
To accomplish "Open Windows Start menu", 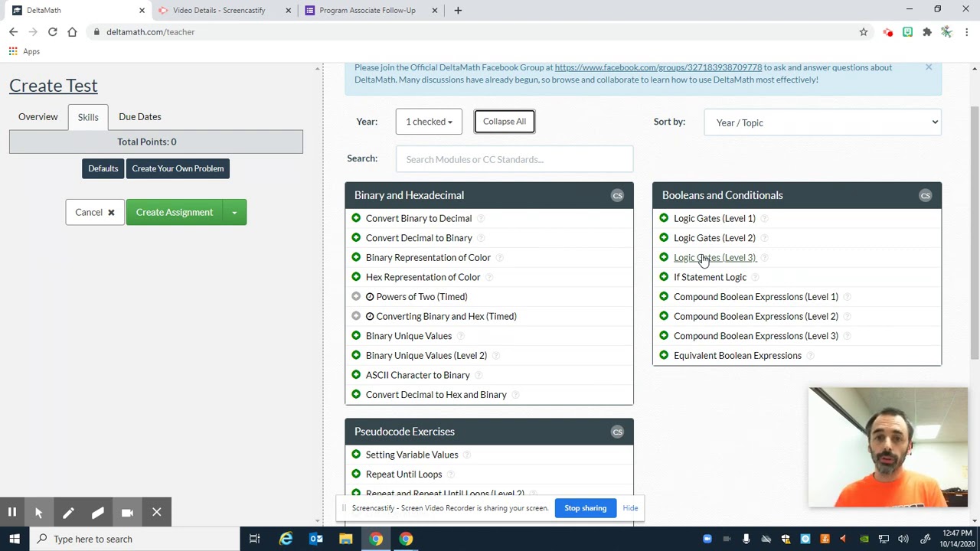I will coord(15,539).
